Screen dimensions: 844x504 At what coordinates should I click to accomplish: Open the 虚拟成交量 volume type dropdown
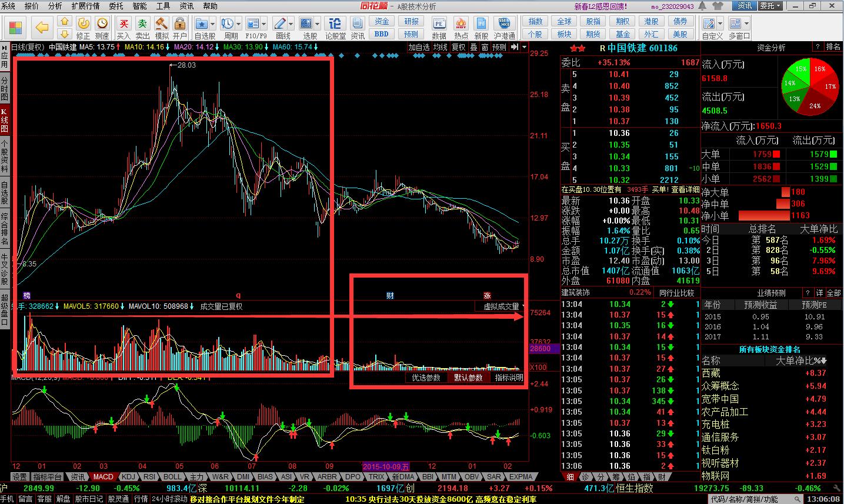click(501, 306)
